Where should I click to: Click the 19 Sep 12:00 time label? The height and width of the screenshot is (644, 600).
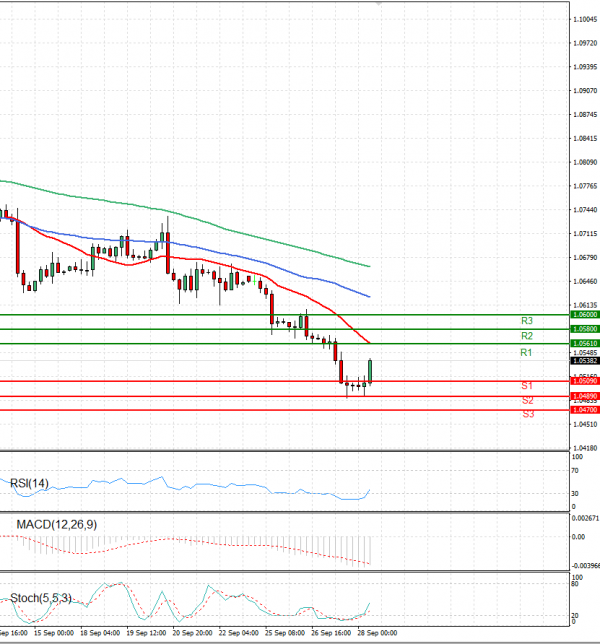pos(146,633)
